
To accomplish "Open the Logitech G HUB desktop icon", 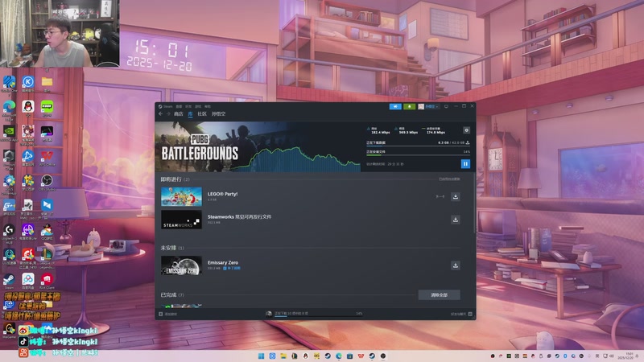I will pos(9,232).
